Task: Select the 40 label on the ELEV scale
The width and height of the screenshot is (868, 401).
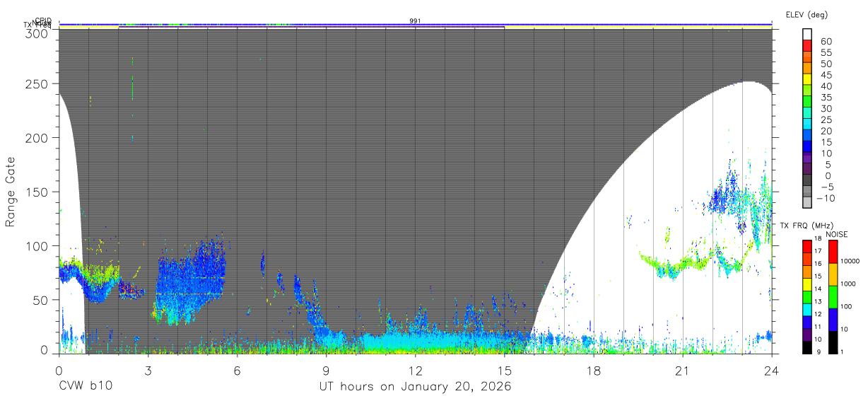Action: 826,86
